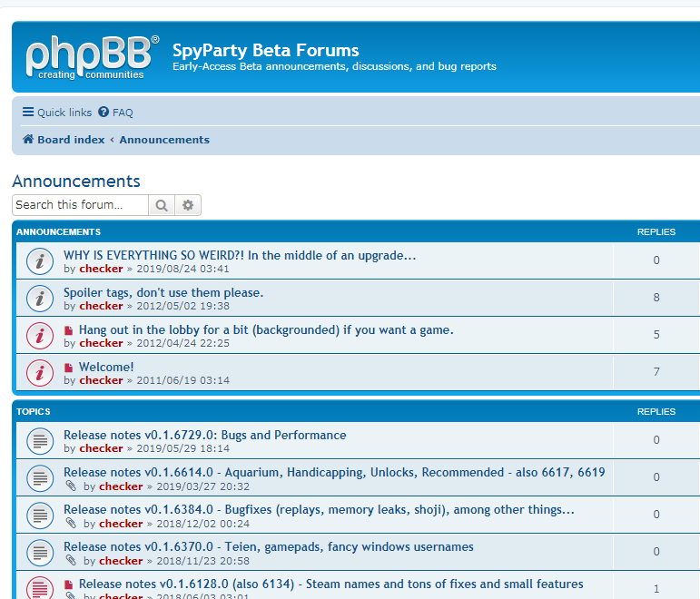Click attachment paperclip on v0.1.6614.0 topic

(x=71, y=486)
